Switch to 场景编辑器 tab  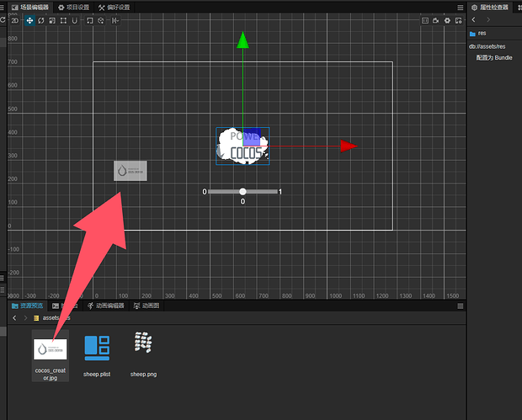point(30,8)
